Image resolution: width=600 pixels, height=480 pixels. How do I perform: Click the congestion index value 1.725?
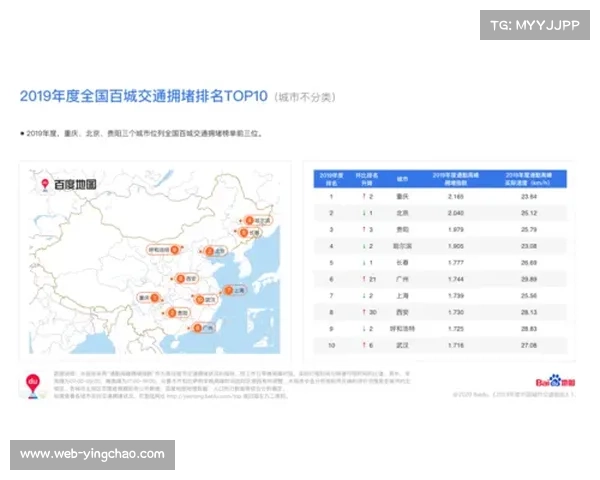tap(456, 328)
